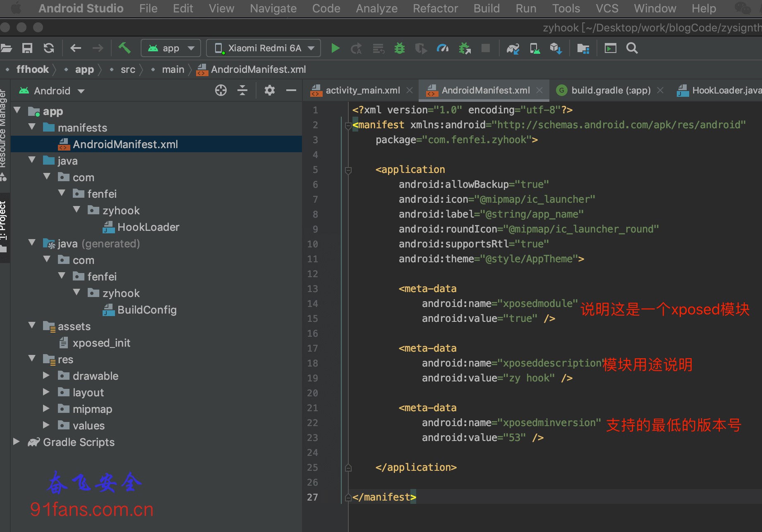Click ffhook breadcrumb in navigation bar
Screen dimensions: 762x532
pyautogui.click(x=33, y=69)
